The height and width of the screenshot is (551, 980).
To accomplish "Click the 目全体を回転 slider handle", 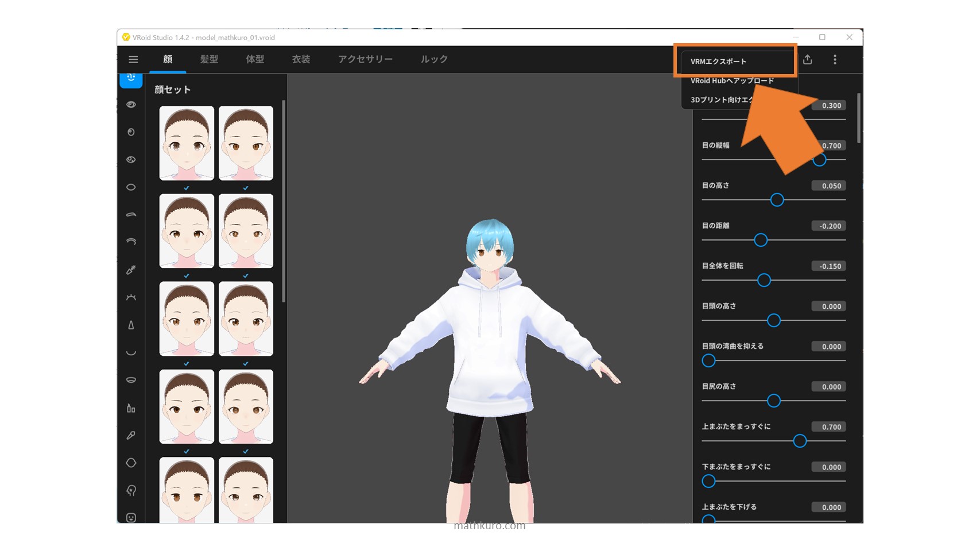I will tap(764, 280).
